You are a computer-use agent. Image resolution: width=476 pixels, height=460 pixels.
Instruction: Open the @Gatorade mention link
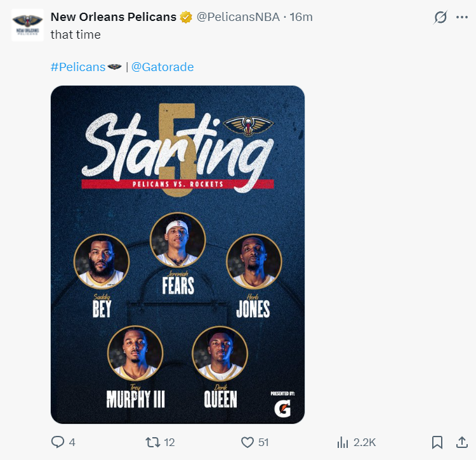click(162, 67)
